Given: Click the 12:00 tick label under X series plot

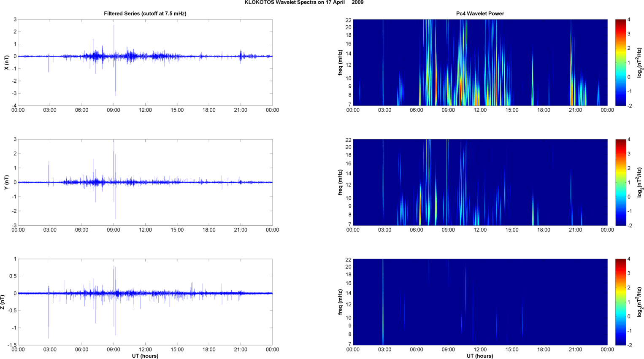Looking at the screenshot, I should [145, 110].
